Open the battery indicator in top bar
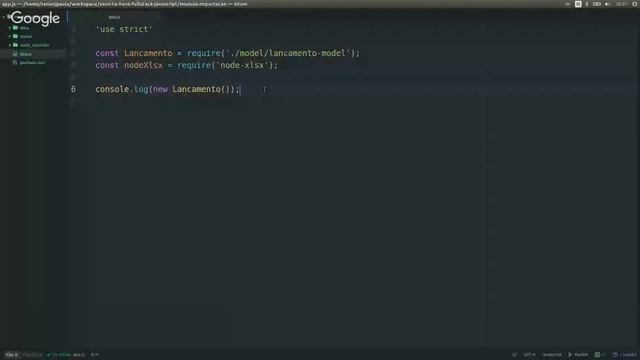The image size is (640, 360). pyautogui.click(x=597, y=4)
